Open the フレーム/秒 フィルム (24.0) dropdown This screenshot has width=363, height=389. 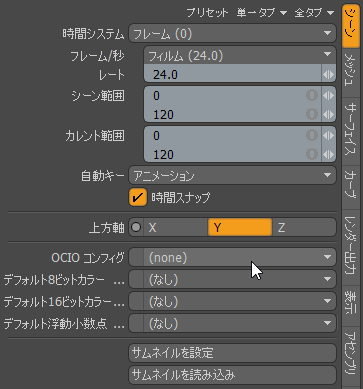tap(240, 55)
